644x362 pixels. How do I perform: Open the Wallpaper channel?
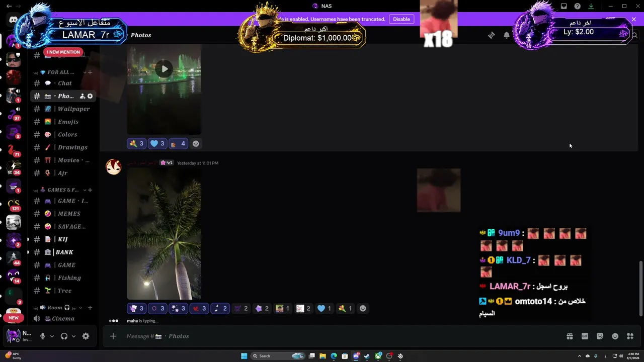[x=63, y=109]
